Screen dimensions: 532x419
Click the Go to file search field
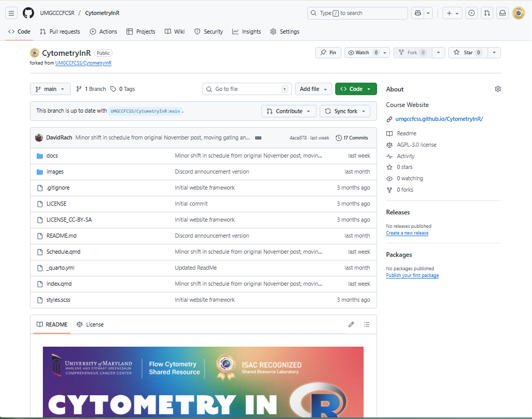(247, 89)
